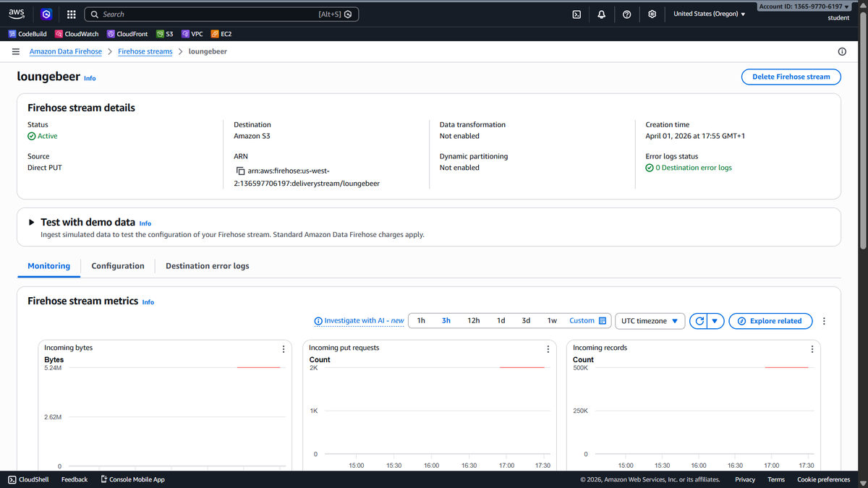Open the United States (Oregon) region dropdown
This screenshot has width=868, height=488.
coord(709,14)
